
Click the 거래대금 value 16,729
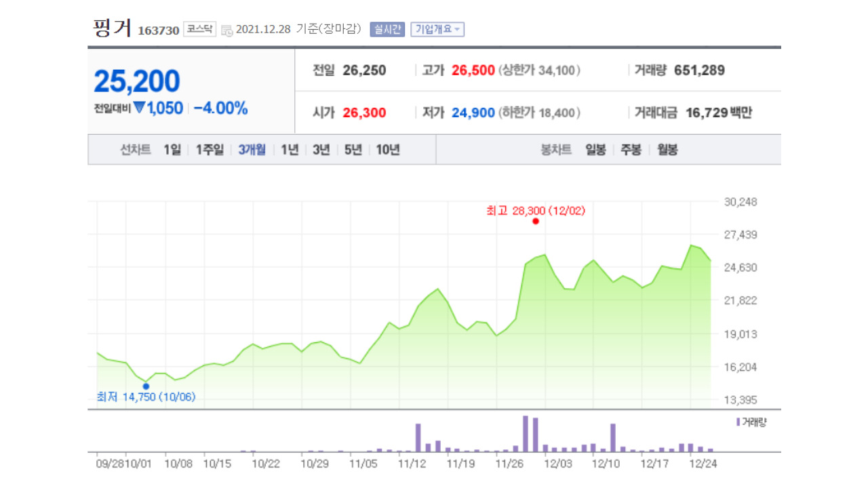point(708,113)
